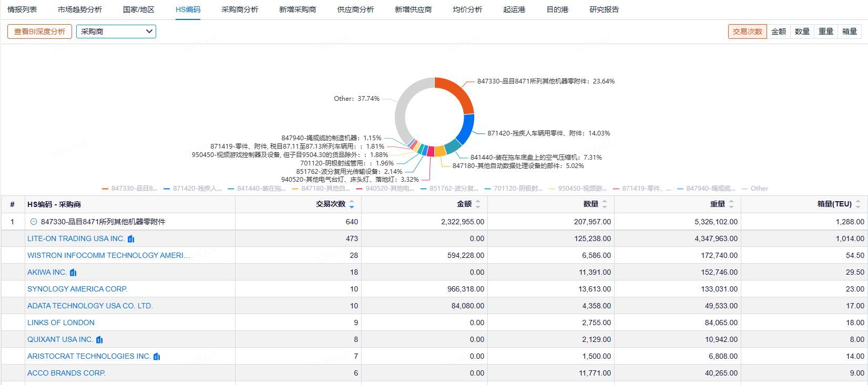Open the 情报列表 tab
Image resolution: width=868 pixels, height=385 pixels.
click(x=22, y=9)
